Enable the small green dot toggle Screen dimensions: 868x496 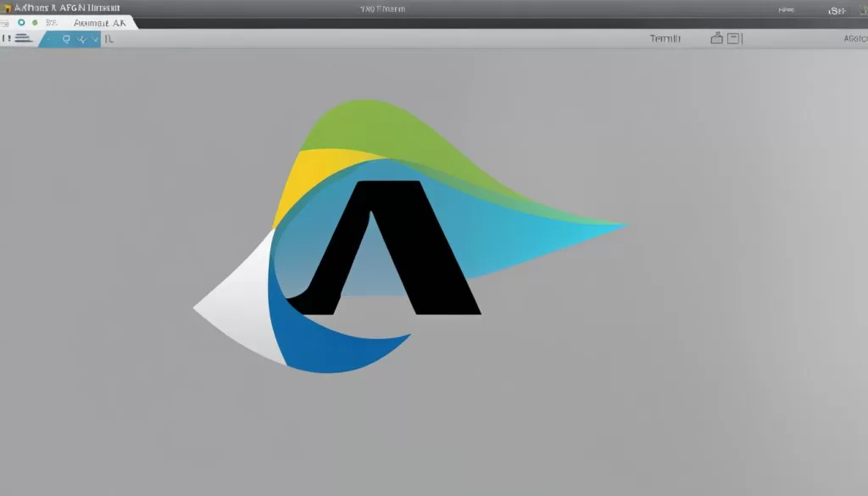click(x=35, y=23)
